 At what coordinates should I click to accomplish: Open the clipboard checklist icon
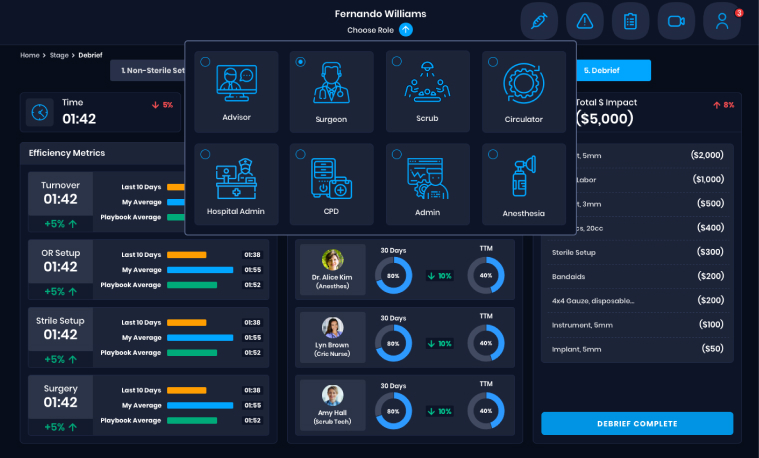(x=630, y=21)
